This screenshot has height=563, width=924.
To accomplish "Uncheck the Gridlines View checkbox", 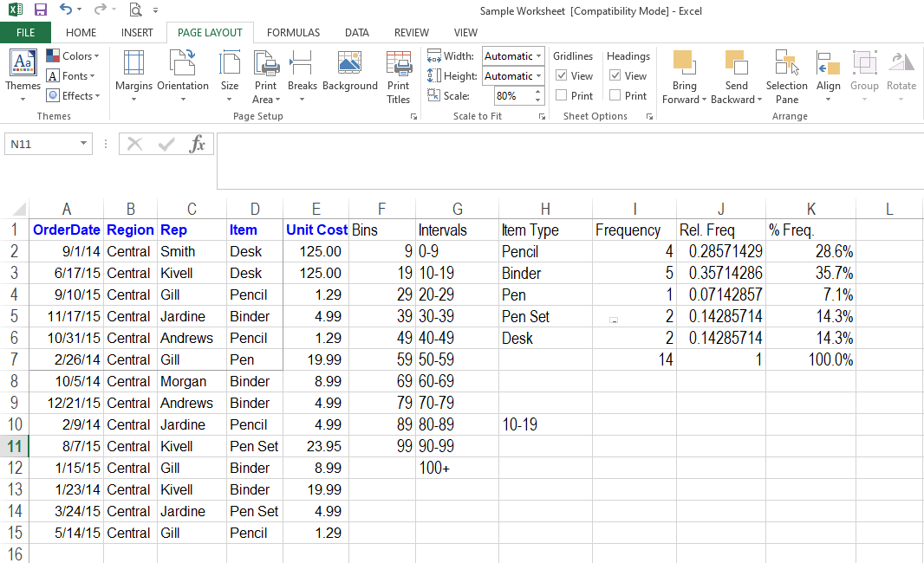I will point(562,76).
